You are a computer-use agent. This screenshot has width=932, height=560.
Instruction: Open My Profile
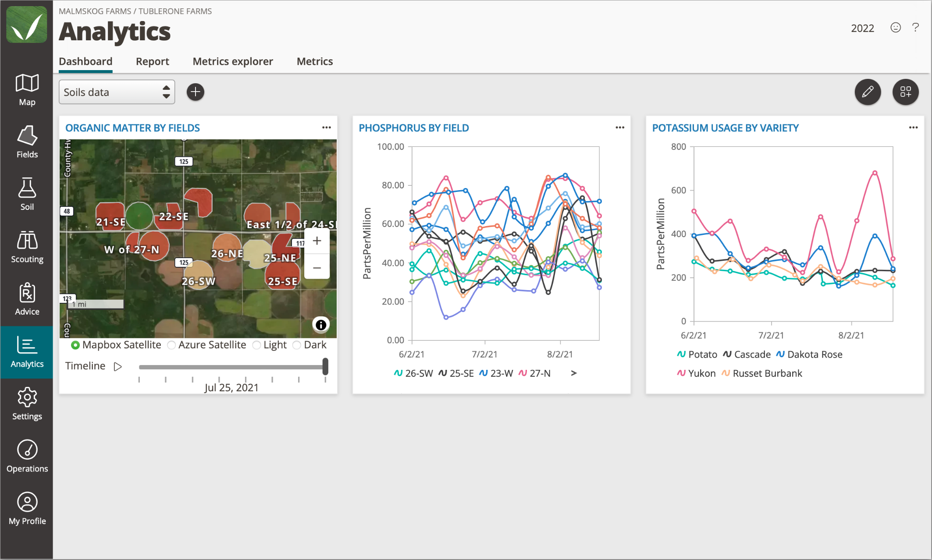click(x=27, y=509)
